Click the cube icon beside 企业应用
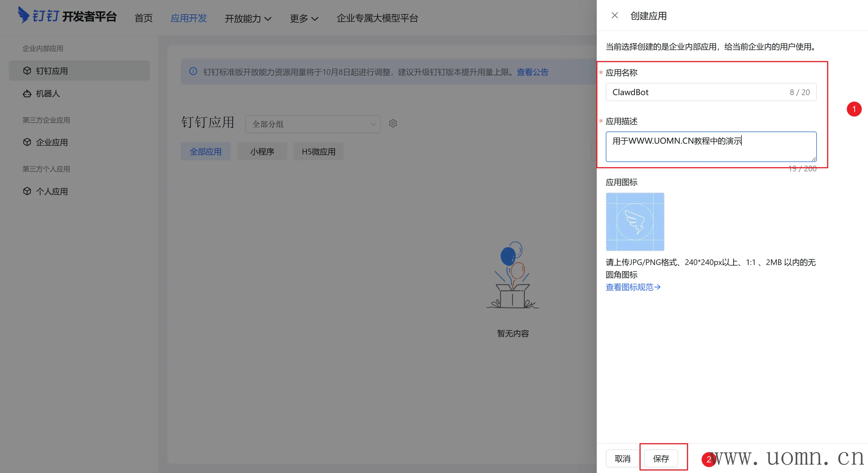 (27, 142)
